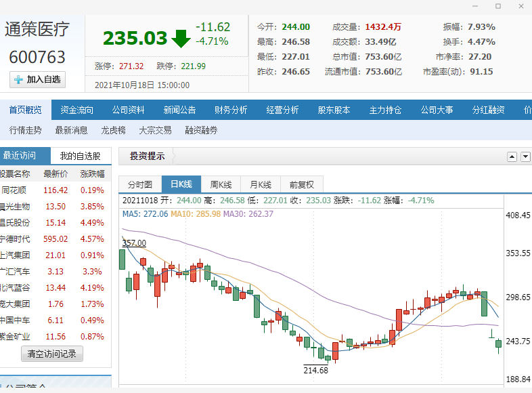Click the 通策医疗 stock name

coord(37,29)
